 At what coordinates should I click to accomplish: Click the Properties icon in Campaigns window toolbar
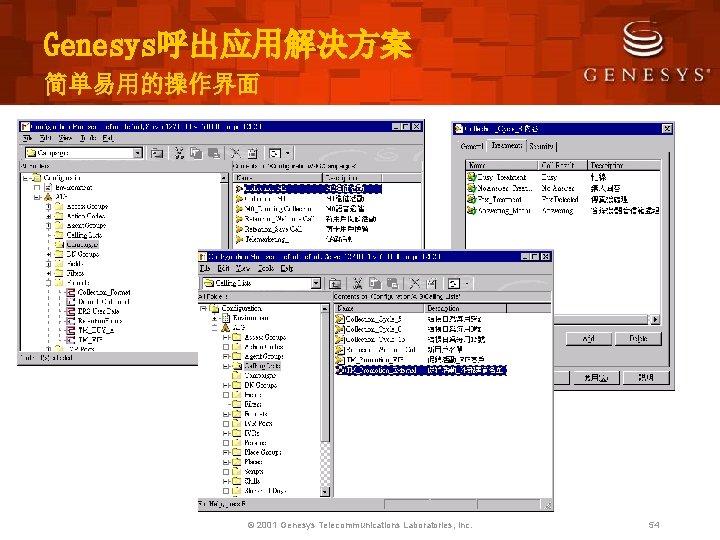pyautogui.click(x=252, y=153)
